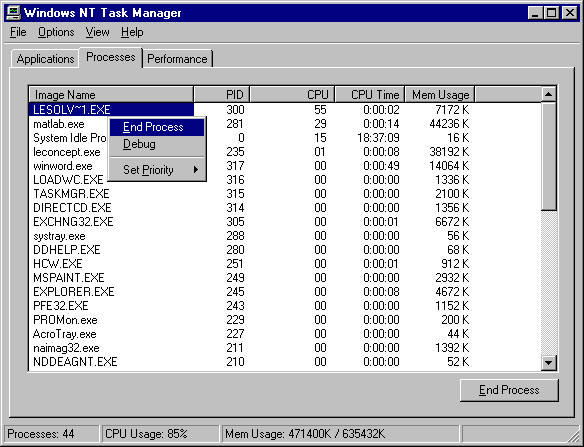
Task: Click the 44236 K memory value
Action: pos(449,124)
